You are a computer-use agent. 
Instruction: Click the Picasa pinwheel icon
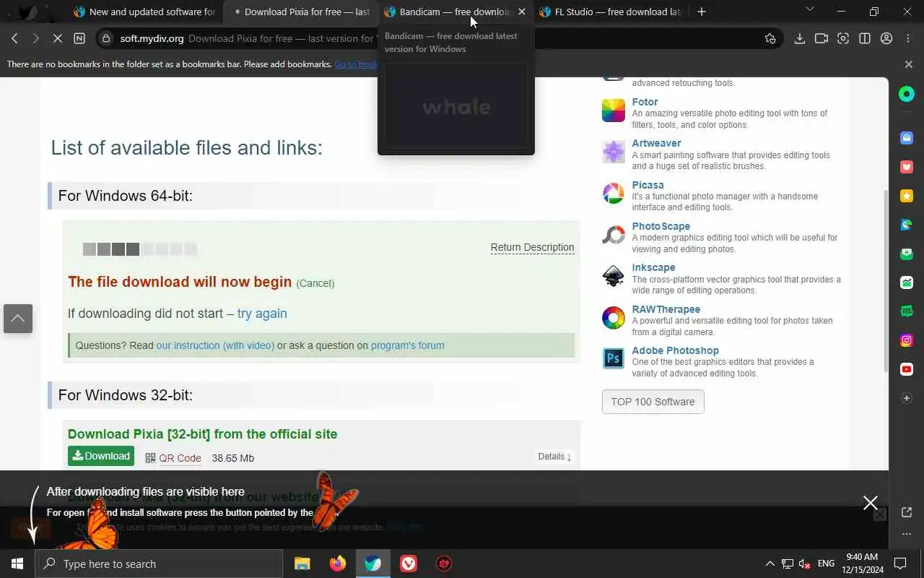(614, 194)
